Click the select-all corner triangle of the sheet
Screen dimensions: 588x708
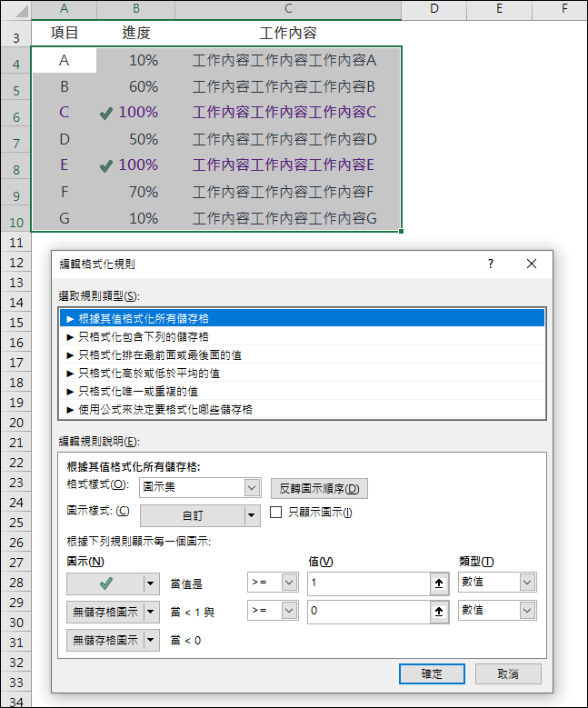pos(20,10)
